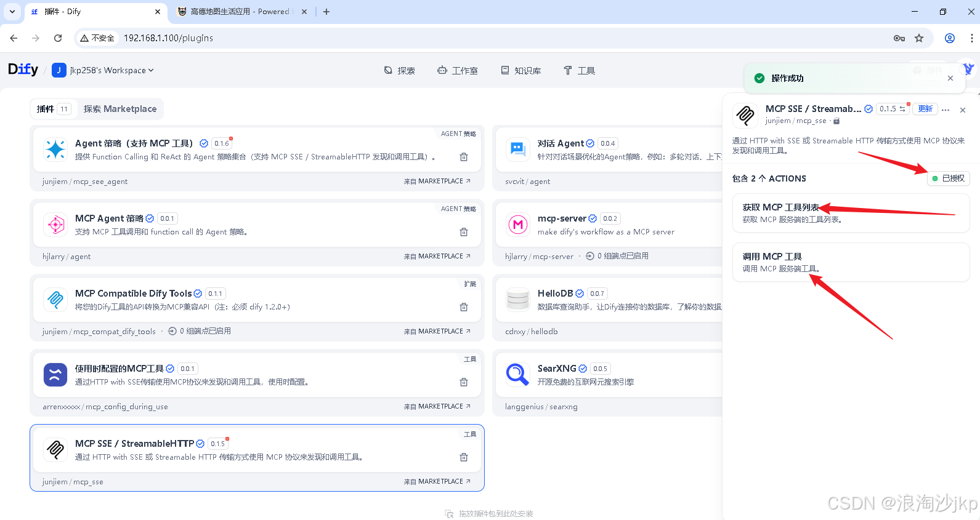Viewport: 980px width, 520px height.
Task: Click the Agent 策略 plugin star icon
Action: 55,150
